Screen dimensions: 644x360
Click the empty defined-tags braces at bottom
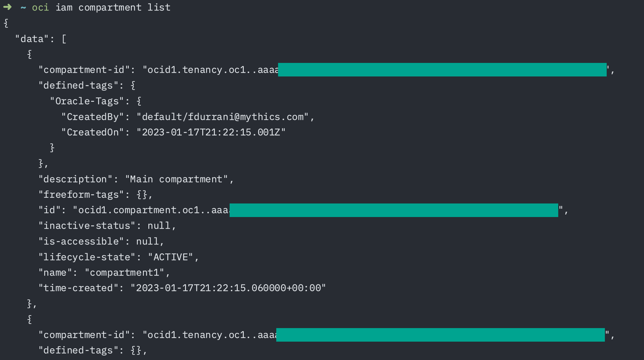pos(136,350)
